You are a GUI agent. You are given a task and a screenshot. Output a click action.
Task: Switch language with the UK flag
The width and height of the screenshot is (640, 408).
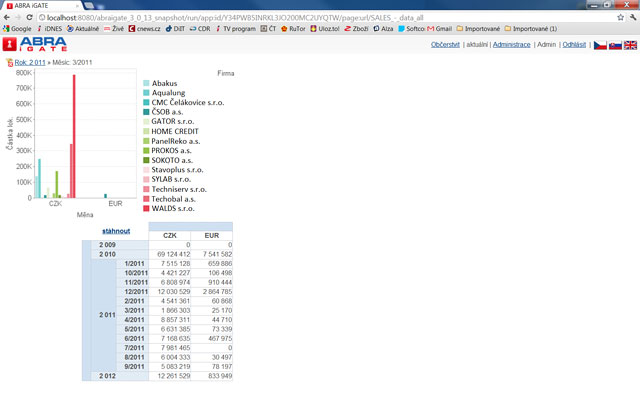[630, 45]
